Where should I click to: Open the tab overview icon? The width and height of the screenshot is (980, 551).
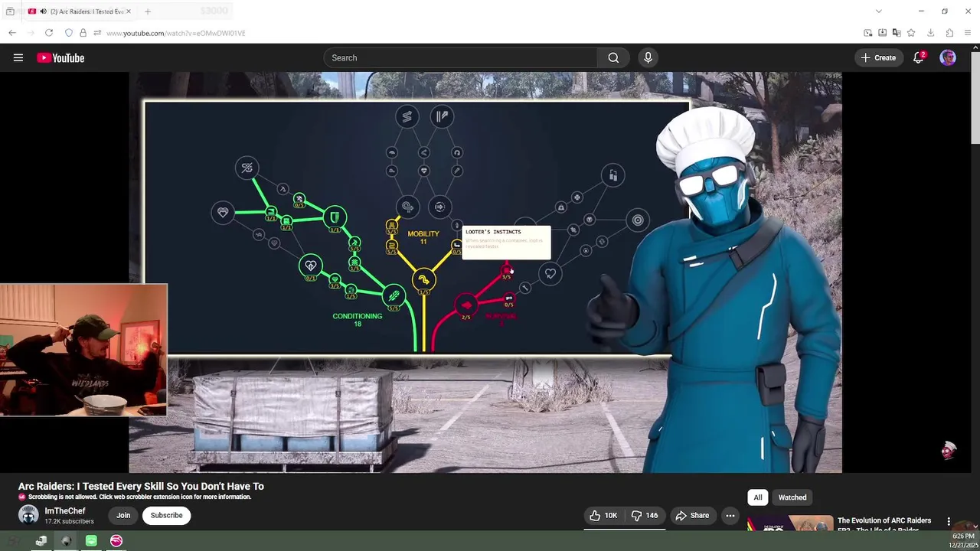(10, 11)
